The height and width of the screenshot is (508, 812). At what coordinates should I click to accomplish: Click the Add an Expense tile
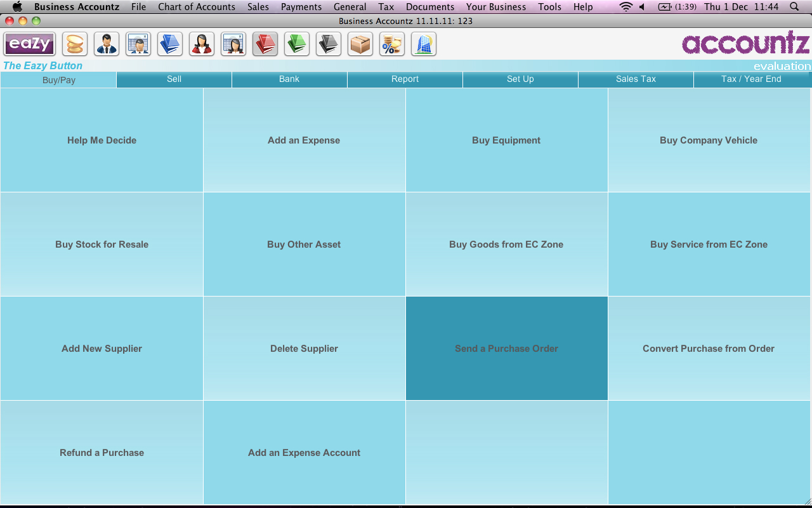point(304,140)
